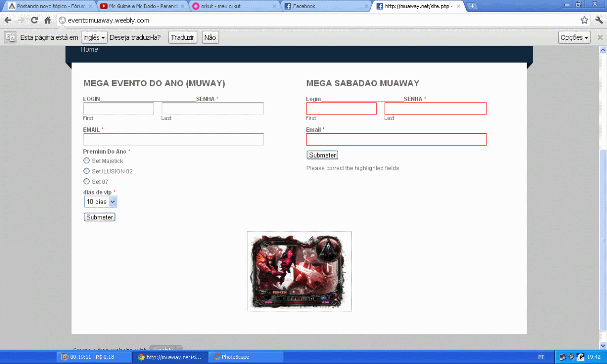Bookmark page with star icon

point(584,20)
